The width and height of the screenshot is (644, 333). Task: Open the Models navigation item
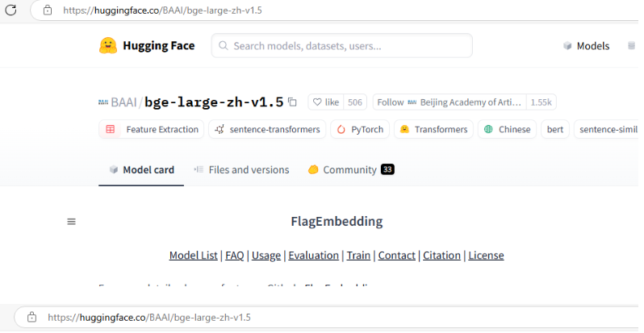click(586, 46)
